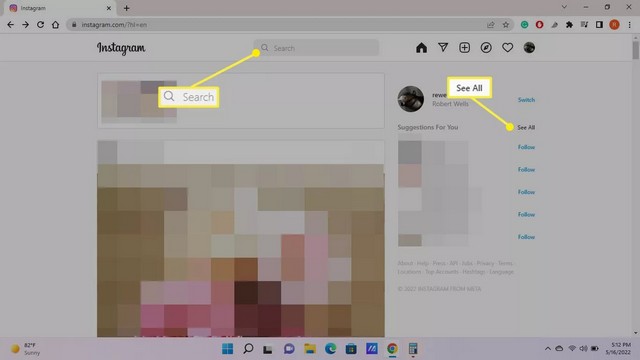This screenshot has height=360, width=640.
Task: Click the browser home button
Action: pos(55,24)
